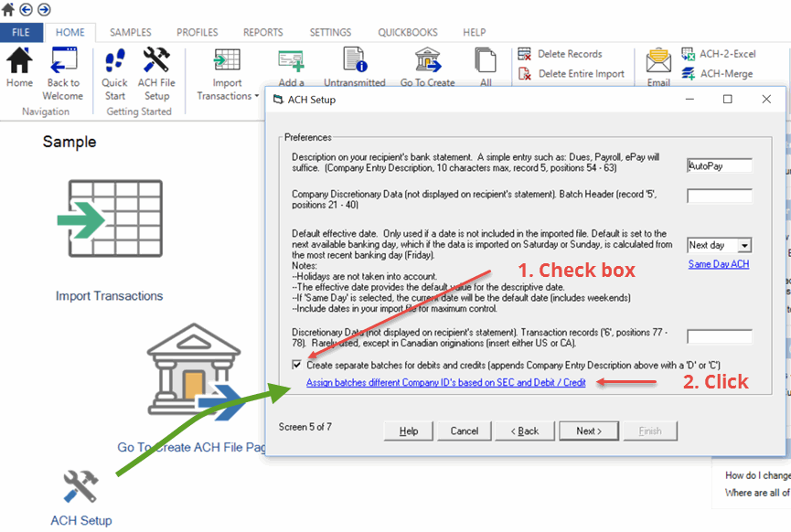Screen dimensions: 791x532
Task: Click the Home ribbon icon
Action: [19, 63]
